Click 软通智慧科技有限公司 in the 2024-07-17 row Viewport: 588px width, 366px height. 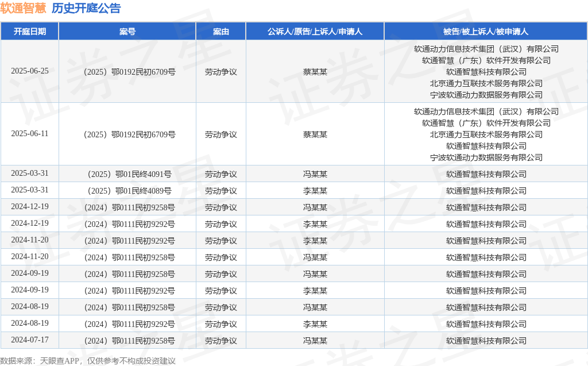pos(486,341)
